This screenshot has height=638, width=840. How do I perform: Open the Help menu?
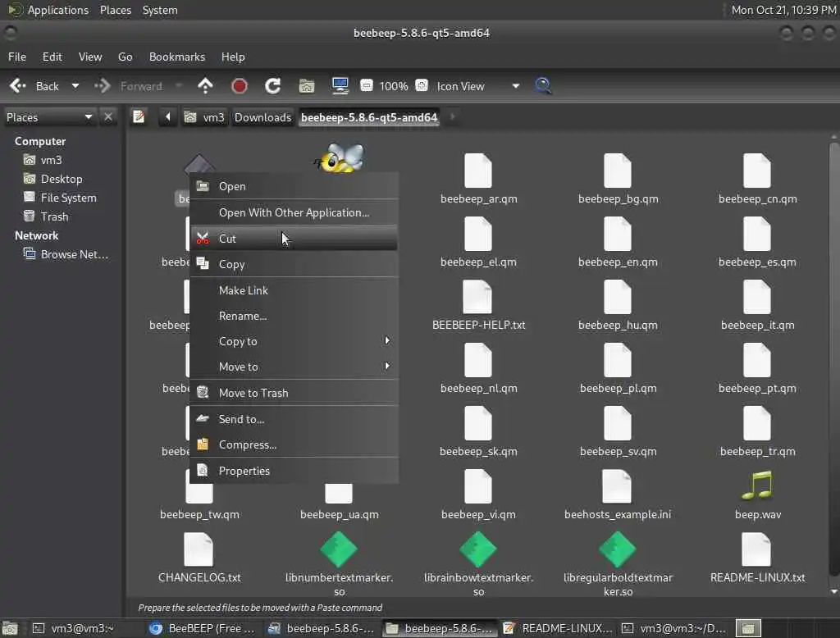coord(233,57)
